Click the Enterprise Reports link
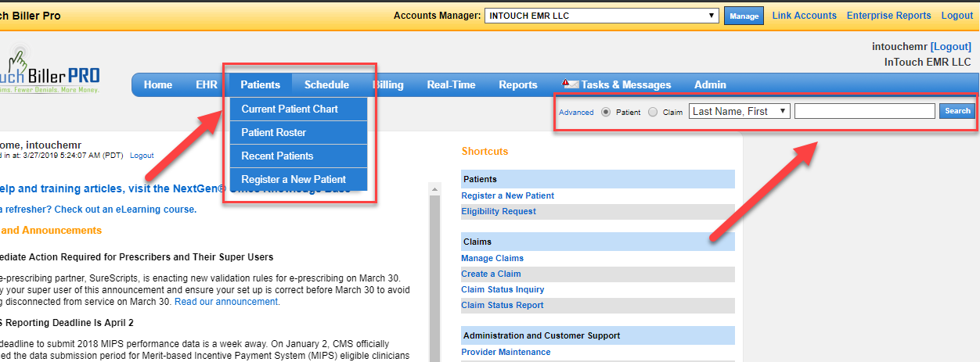This screenshot has height=362, width=980. pyautogui.click(x=888, y=16)
